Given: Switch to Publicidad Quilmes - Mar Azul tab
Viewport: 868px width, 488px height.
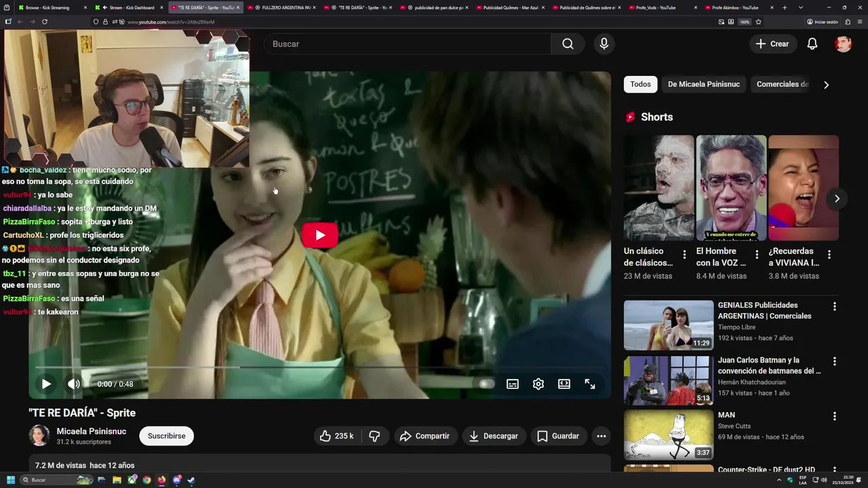Looking at the screenshot, I should coord(511,7).
